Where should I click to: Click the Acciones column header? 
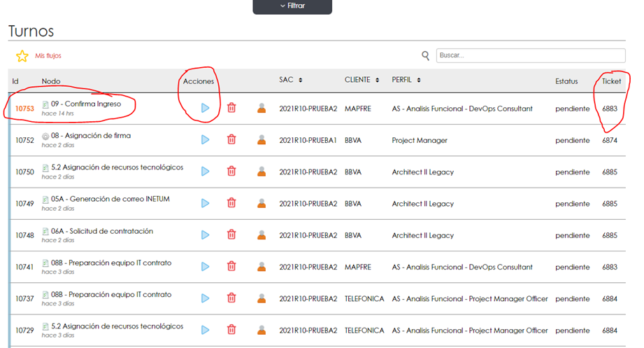199,81
